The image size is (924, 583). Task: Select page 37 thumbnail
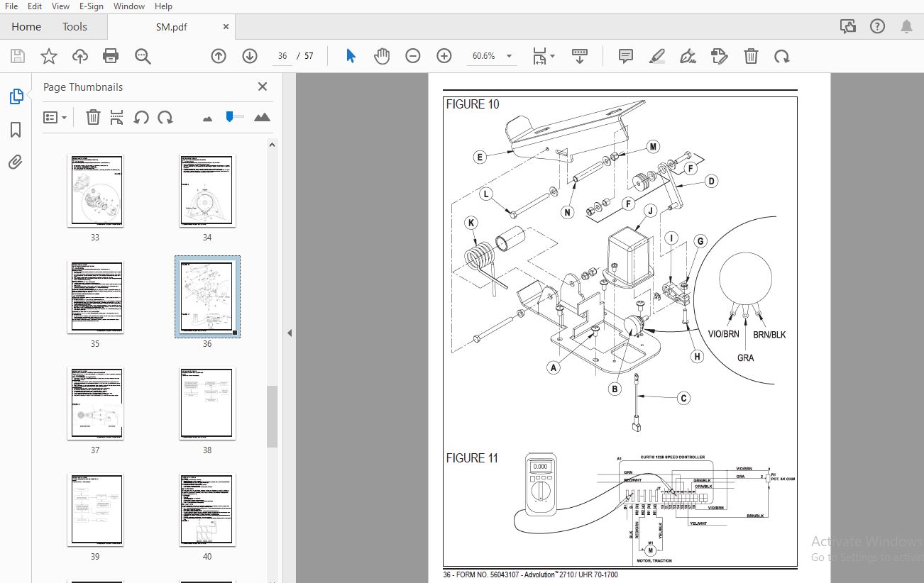pos(95,404)
